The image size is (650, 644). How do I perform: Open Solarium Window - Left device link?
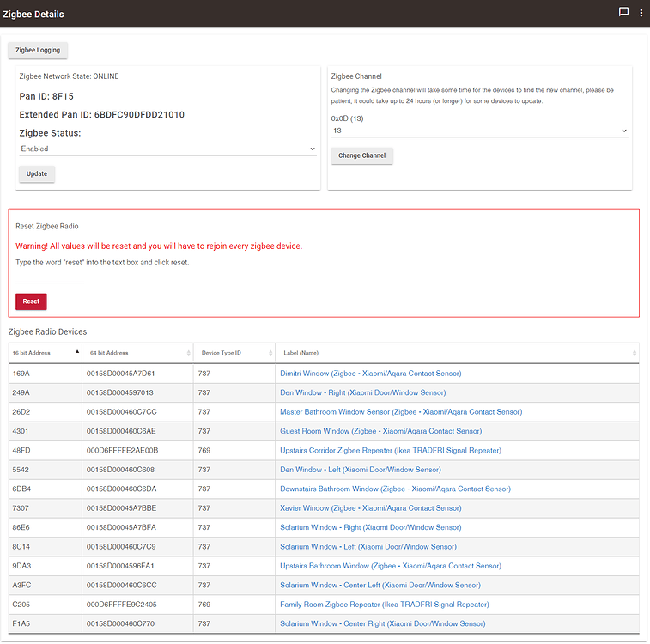click(368, 547)
